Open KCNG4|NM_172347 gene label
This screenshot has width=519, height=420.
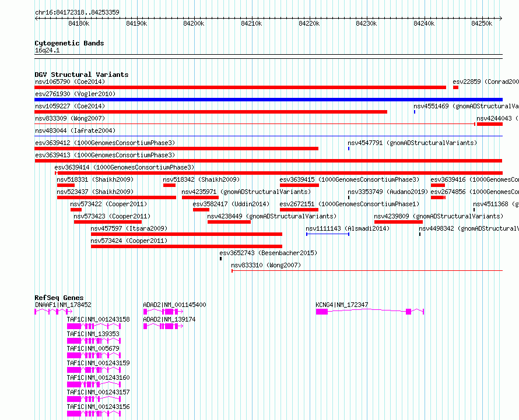point(342,305)
